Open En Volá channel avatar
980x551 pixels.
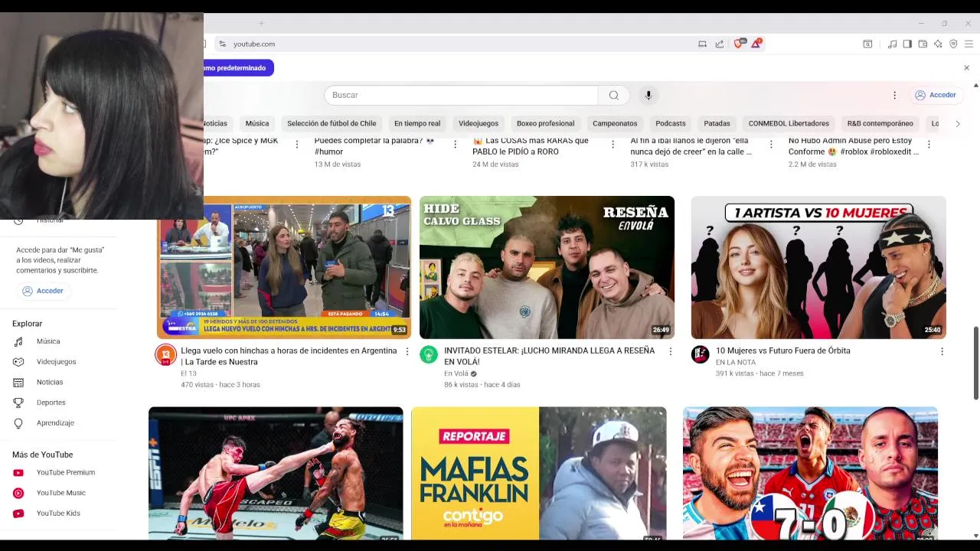click(x=429, y=355)
